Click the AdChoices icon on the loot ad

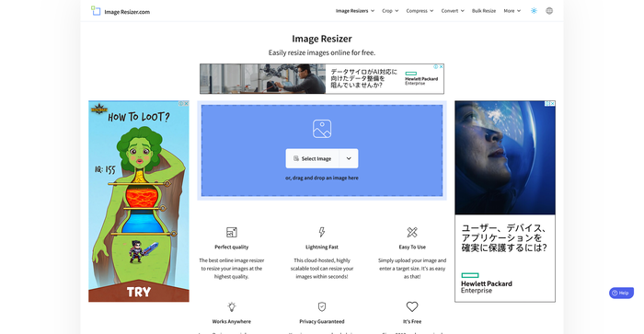coord(180,104)
